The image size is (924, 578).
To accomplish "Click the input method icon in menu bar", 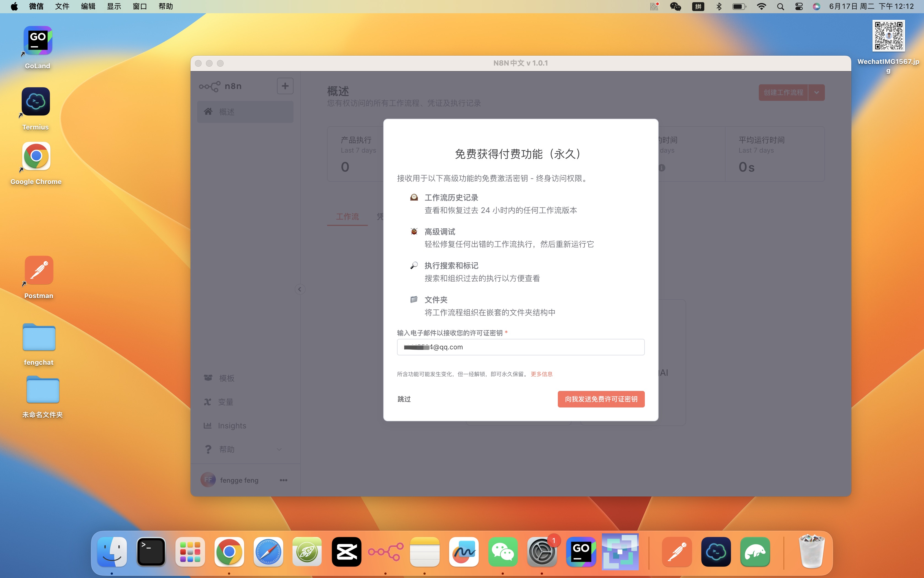I will 698,7.
